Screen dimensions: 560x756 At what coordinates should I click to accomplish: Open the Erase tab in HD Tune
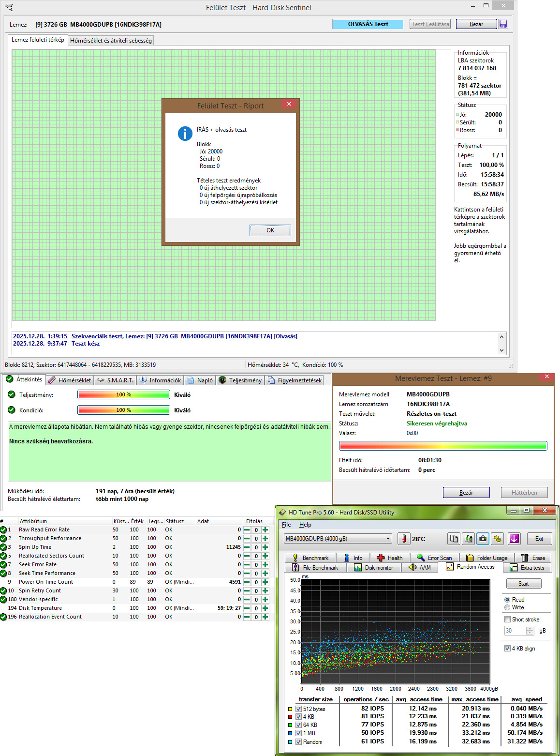pos(532,558)
